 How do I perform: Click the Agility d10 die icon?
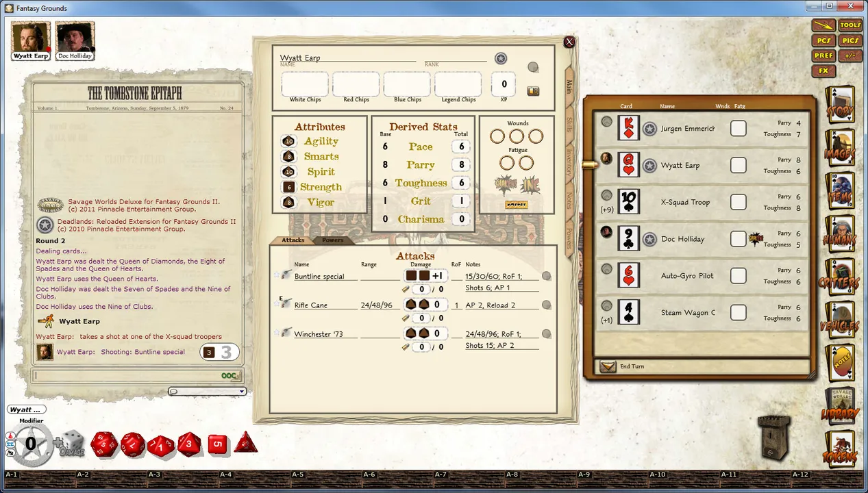(x=289, y=141)
